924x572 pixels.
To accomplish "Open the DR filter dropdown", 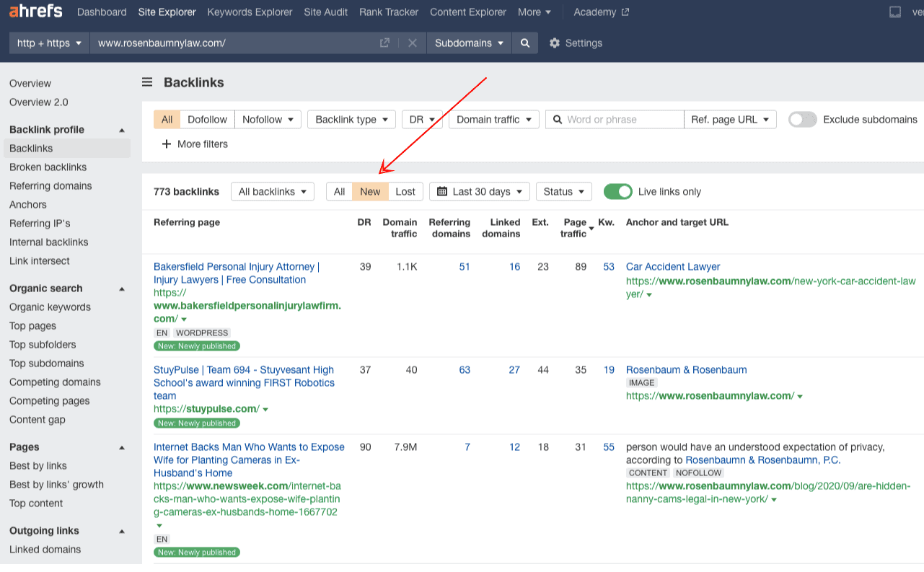I will pyautogui.click(x=422, y=120).
